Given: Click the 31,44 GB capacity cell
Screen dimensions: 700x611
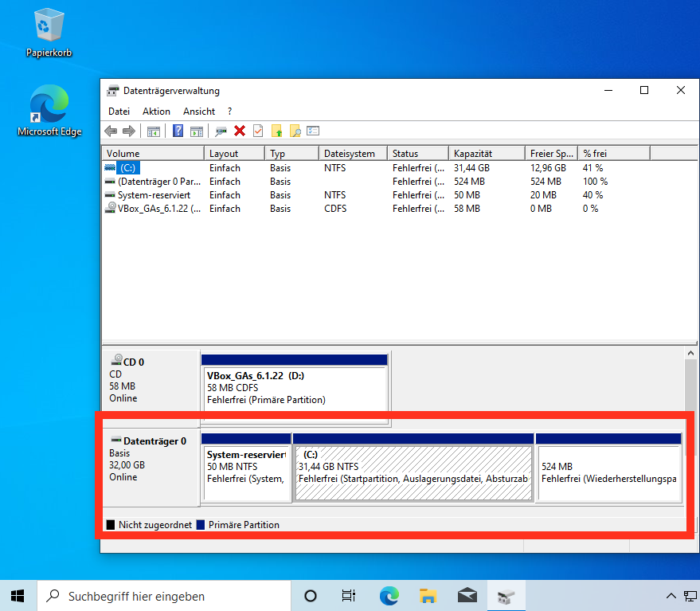Looking at the screenshot, I should click(x=471, y=168).
